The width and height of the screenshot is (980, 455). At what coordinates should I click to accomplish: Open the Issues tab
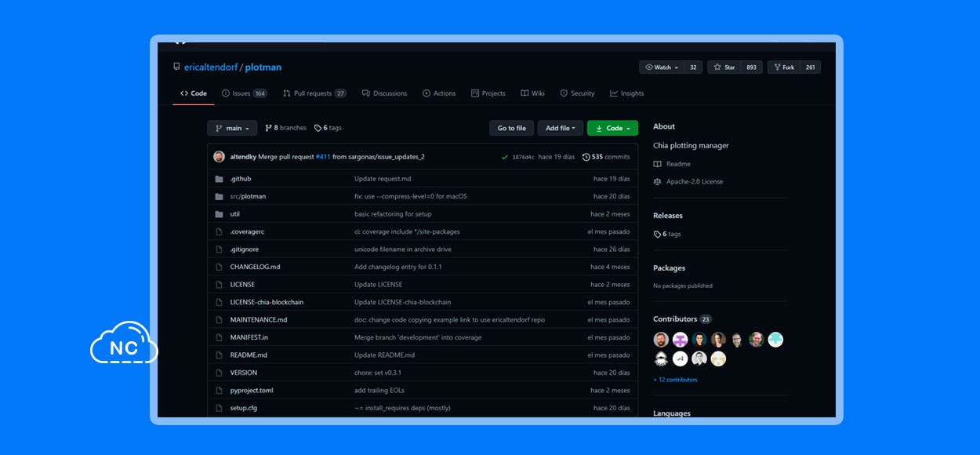[x=245, y=93]
